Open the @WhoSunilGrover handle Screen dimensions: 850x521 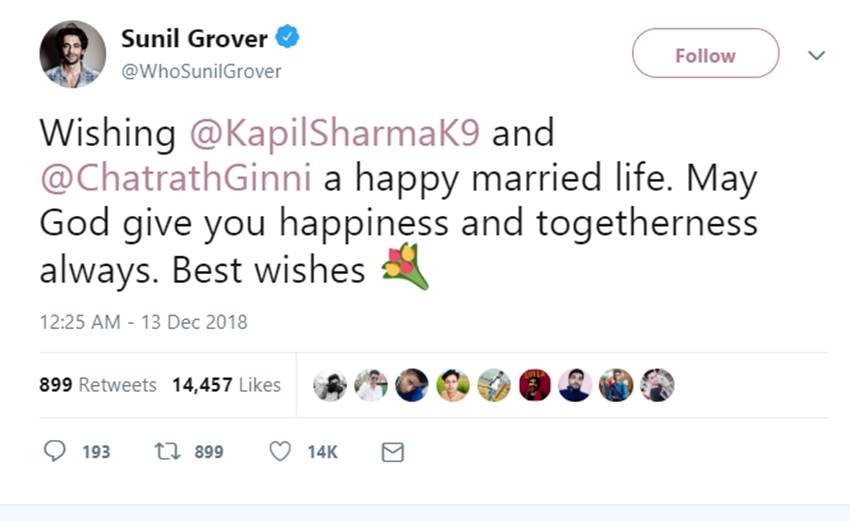(x=201, y=71)
